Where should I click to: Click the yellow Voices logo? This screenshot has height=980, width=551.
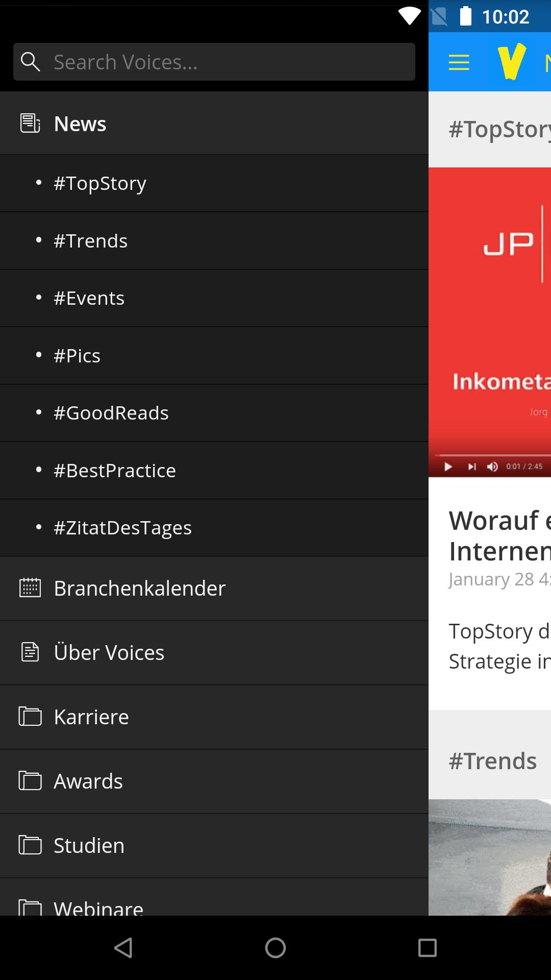pyautogui.click(x=512, y=62)
